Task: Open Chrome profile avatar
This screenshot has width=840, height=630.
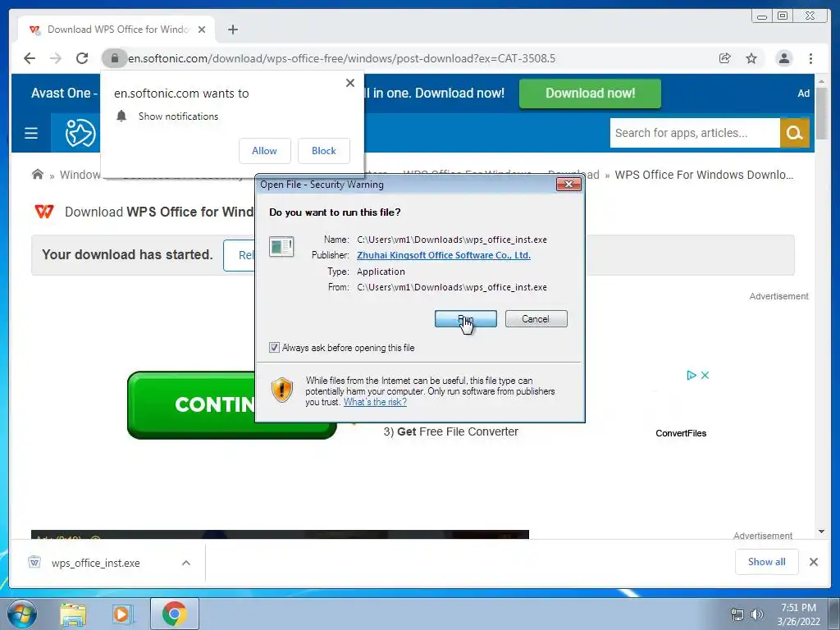Action: (783, 58)
